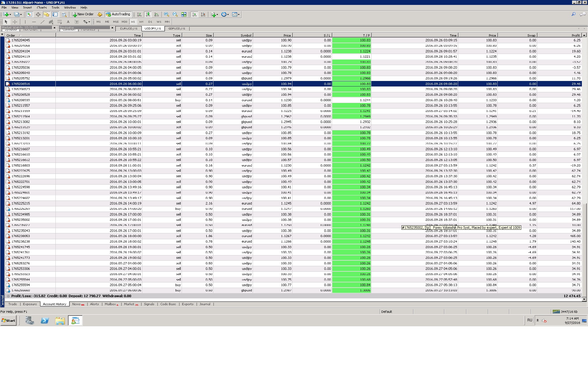Open the Market Watch window icon

click(29, 14)
